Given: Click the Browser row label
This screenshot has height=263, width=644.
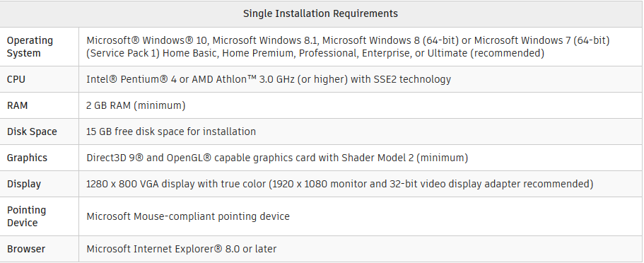Looking at the screenshot, I should [26, 249].
